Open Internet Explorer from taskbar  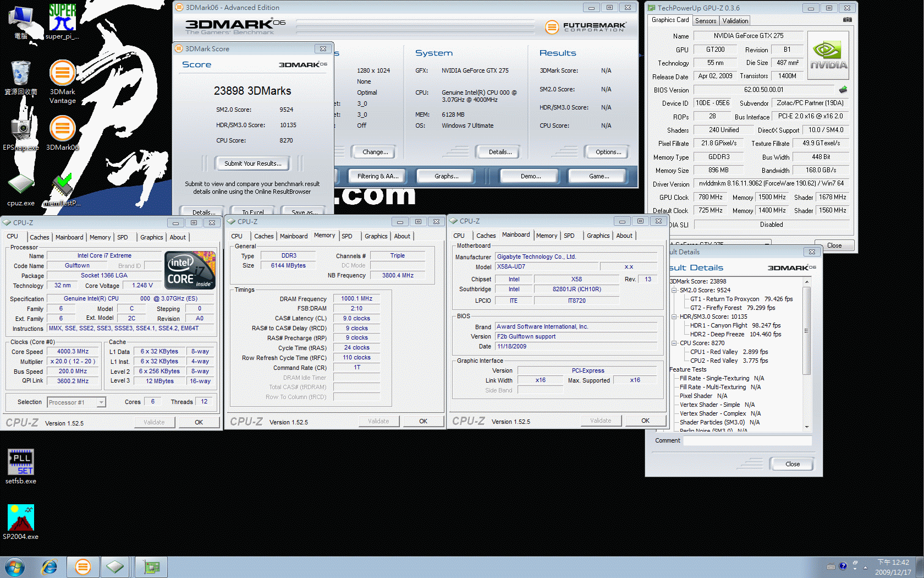click(50, 567)
